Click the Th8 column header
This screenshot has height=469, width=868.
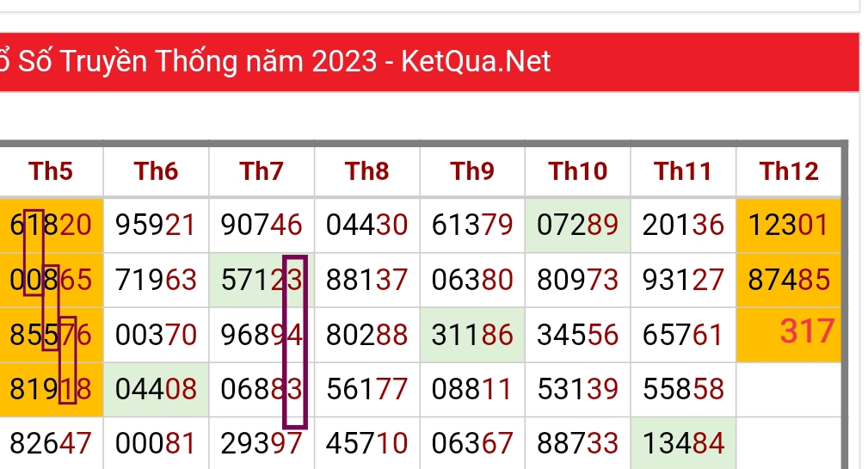point(366,171)
